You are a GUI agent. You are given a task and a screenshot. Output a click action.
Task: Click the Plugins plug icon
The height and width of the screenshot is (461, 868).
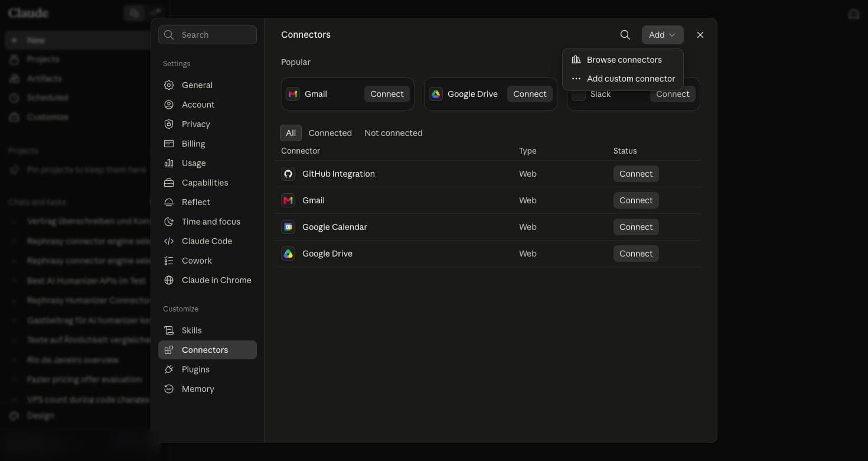click(169, 369)
